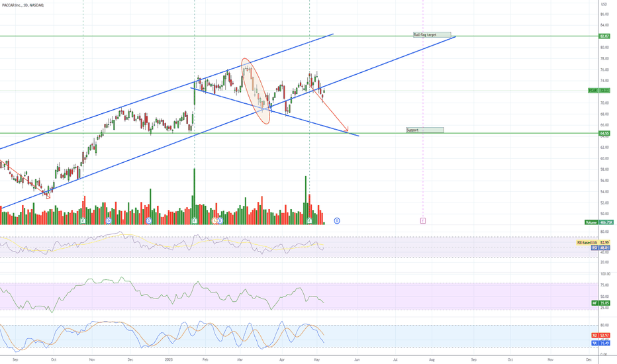The width and height of the screenshot is (617, 364).
Task: Open the late-October earnings marker icon
Action: coord(83,221)
